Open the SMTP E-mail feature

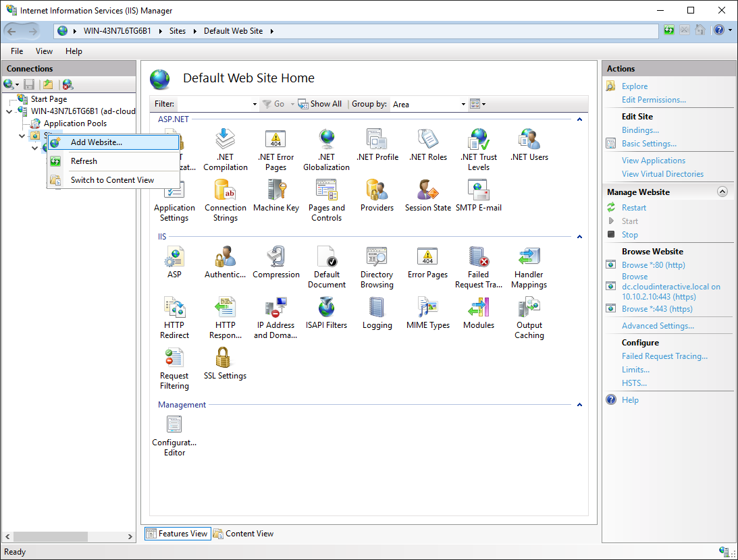[x=479, y=196]
